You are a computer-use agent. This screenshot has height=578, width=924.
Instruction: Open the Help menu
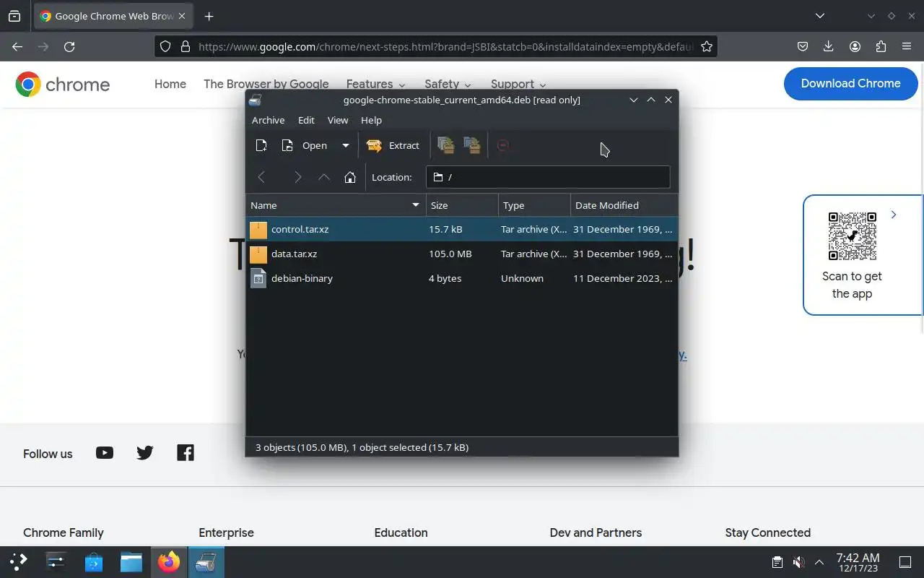(x=371, y=120)
